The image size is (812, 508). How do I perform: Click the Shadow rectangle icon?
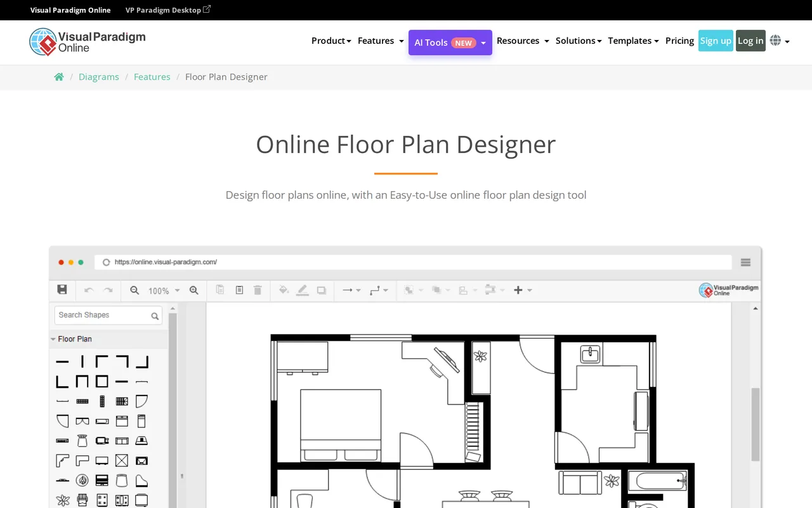322,290
